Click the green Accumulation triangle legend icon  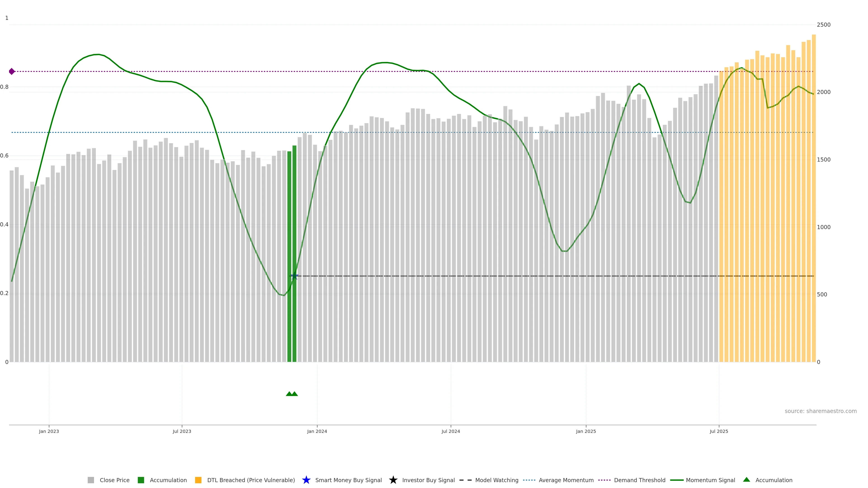[x=746, y=480]
